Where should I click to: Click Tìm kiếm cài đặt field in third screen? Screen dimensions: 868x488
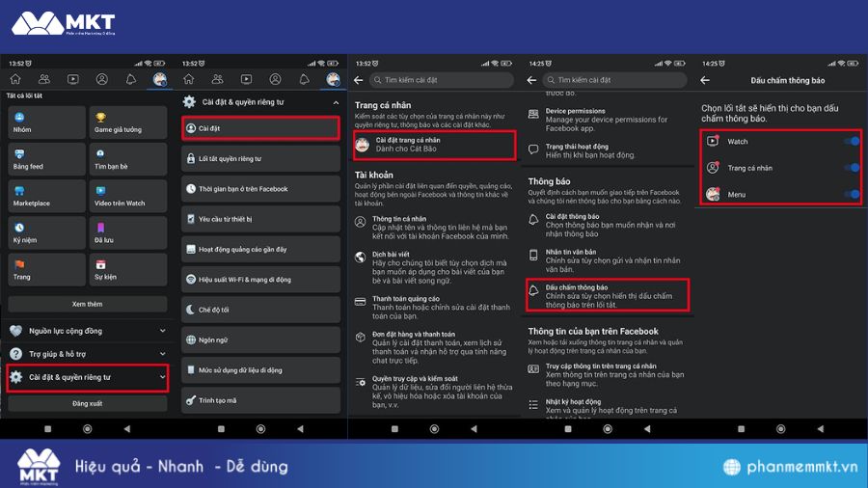441,80
